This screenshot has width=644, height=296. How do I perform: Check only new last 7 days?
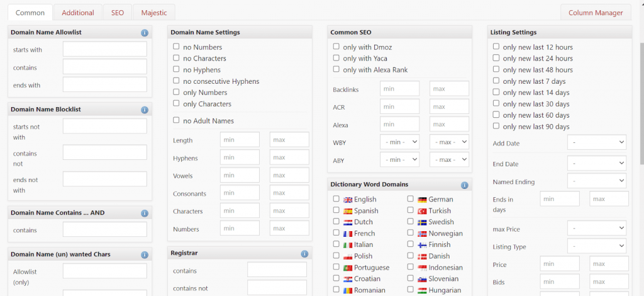point(496,81)
